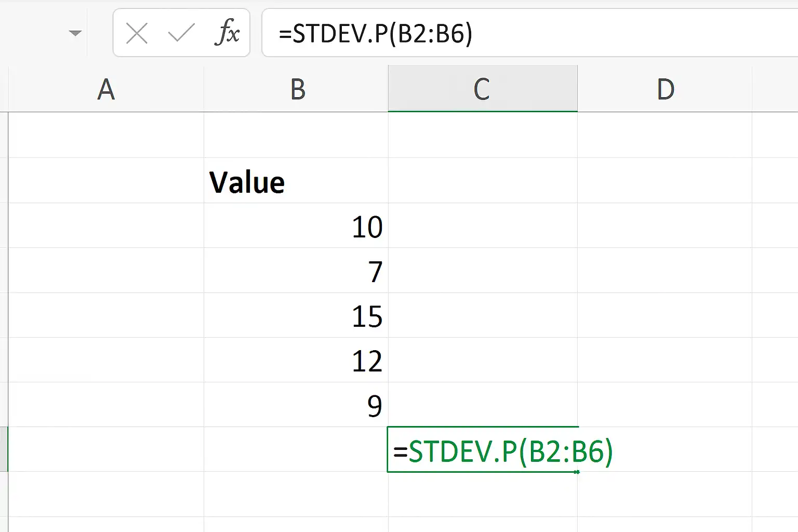This screenshot has height=532, width=798.
Task: Select the cell containing 10
Action: click(x=296, y=225)
